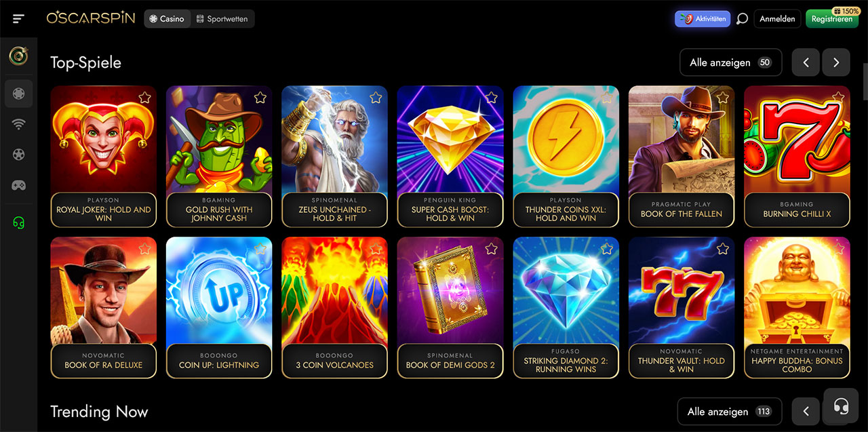Image resolution: width=868 pixels, height=432 pixels.
Task: Switch to the Sportwetten tab
Action: [x=222, y=19]
